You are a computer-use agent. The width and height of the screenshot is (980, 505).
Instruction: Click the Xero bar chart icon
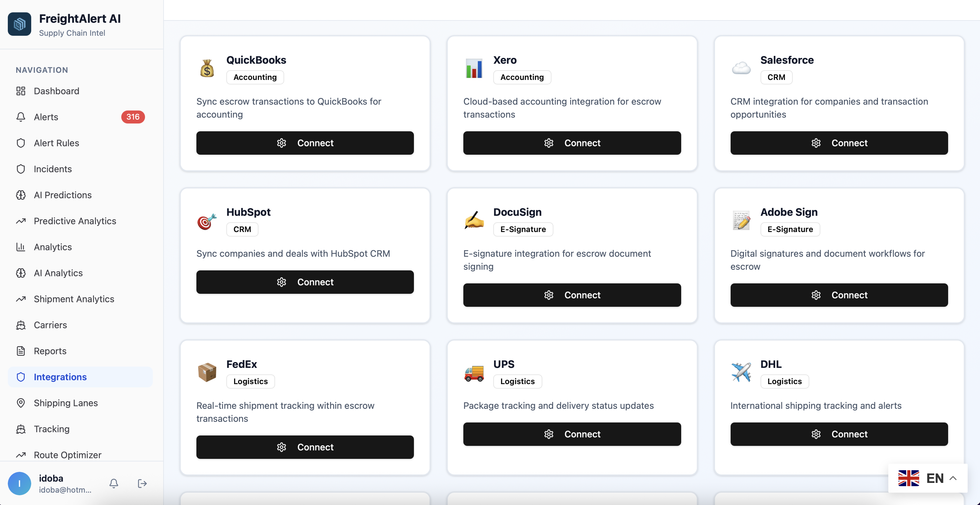474,69
